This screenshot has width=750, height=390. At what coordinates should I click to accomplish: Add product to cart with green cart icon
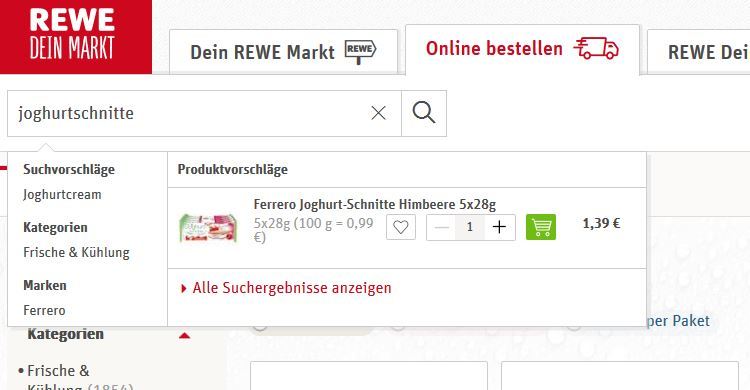click(541, 227)
